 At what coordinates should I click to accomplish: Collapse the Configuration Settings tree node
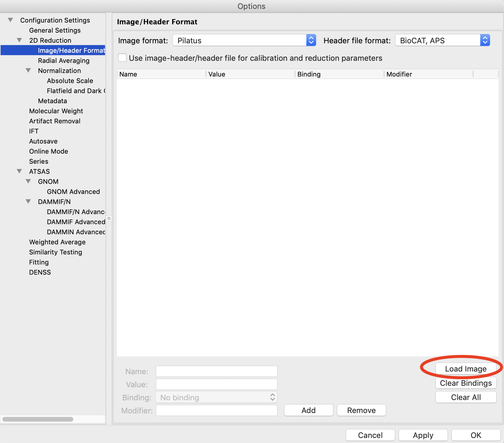point(10,20)
